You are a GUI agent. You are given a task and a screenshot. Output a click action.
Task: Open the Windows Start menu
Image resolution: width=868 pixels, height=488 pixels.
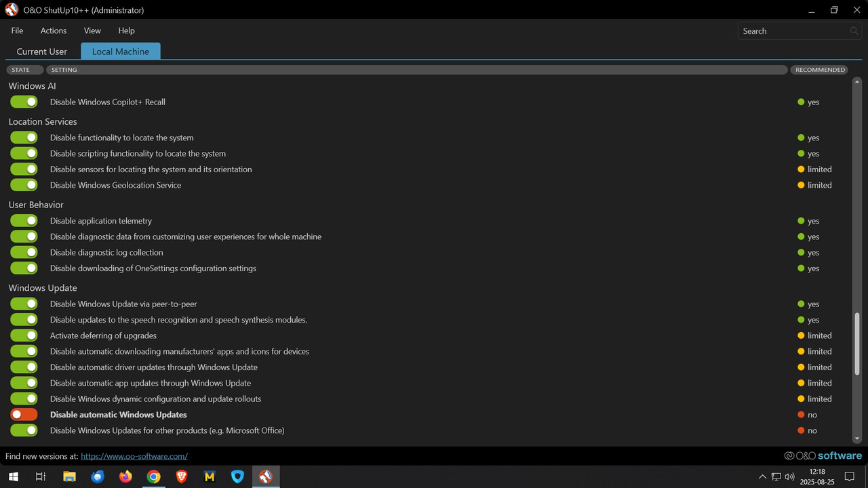pos(13,476)
